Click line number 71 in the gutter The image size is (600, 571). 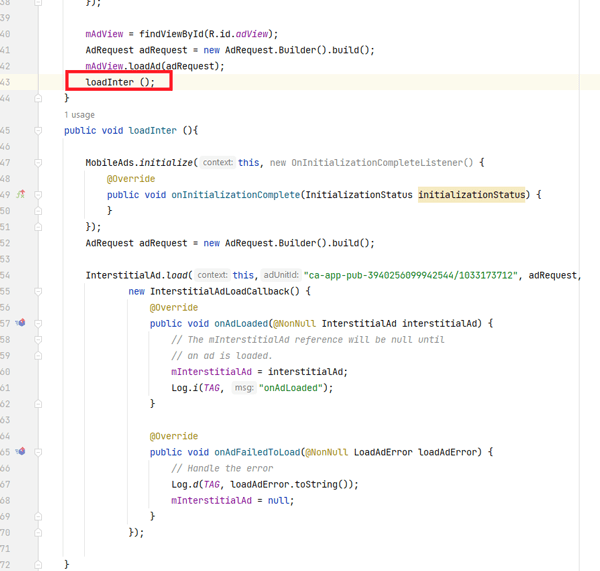[5, 548]
